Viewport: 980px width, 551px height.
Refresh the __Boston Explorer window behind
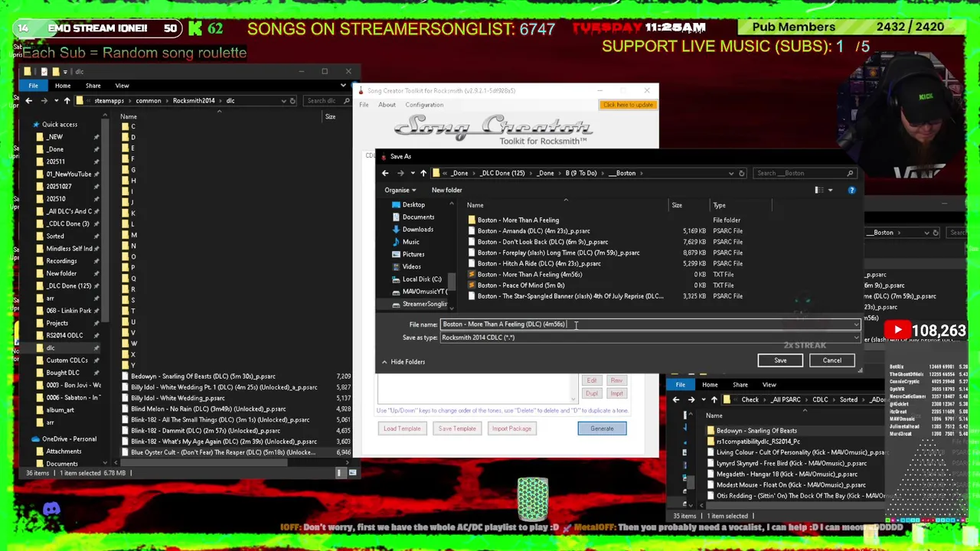[936, 233]
